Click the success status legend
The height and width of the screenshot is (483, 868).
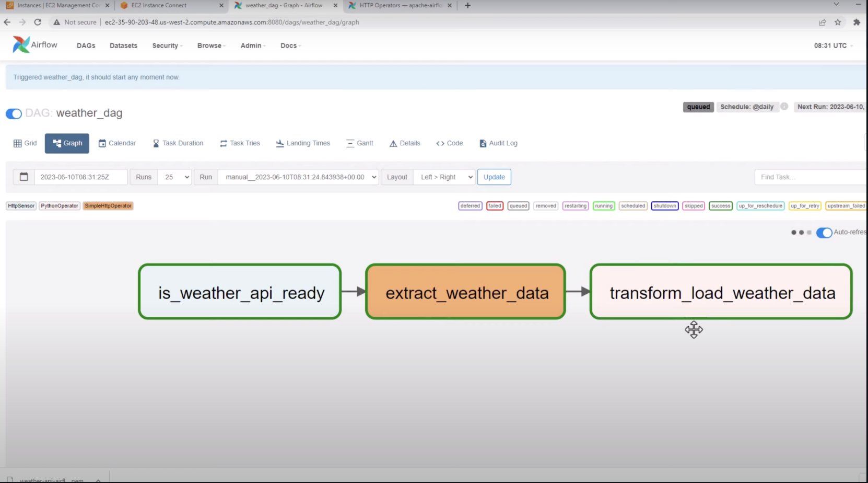point(721,206)
